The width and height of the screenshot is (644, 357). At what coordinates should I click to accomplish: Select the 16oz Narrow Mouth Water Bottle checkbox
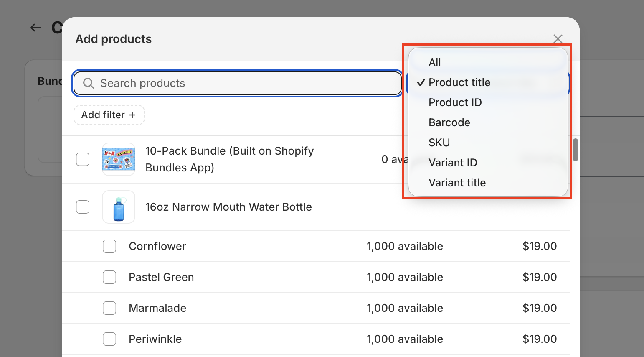click(83, 207)
